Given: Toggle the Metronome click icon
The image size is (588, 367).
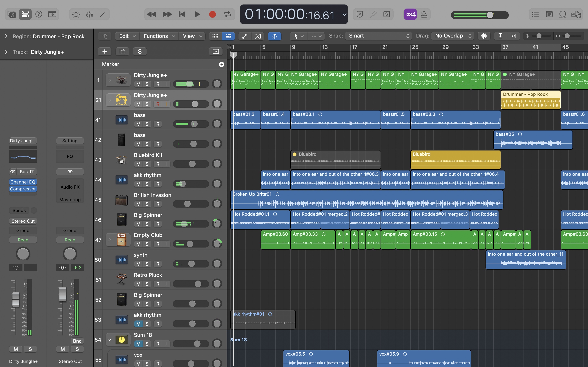Looking at the screenshot, I should (424, 14).
